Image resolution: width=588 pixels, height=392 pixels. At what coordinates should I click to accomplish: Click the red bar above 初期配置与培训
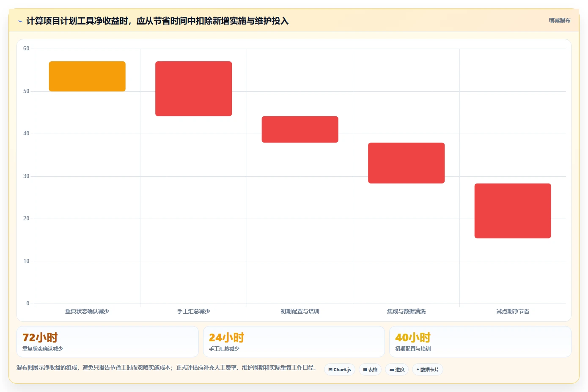(300, 129)
